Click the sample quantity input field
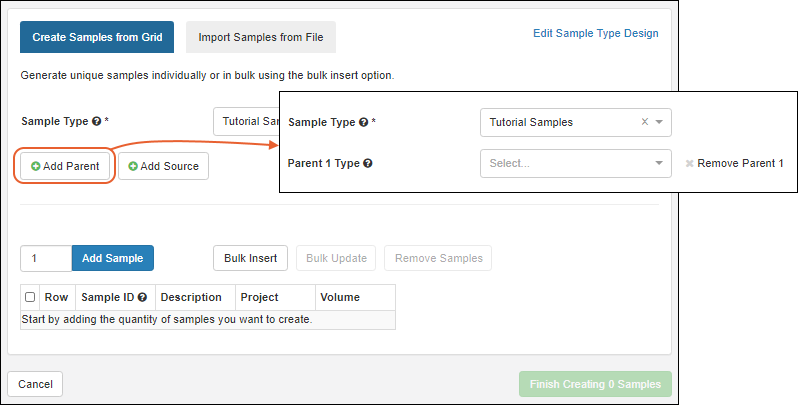 coord(46,258)
